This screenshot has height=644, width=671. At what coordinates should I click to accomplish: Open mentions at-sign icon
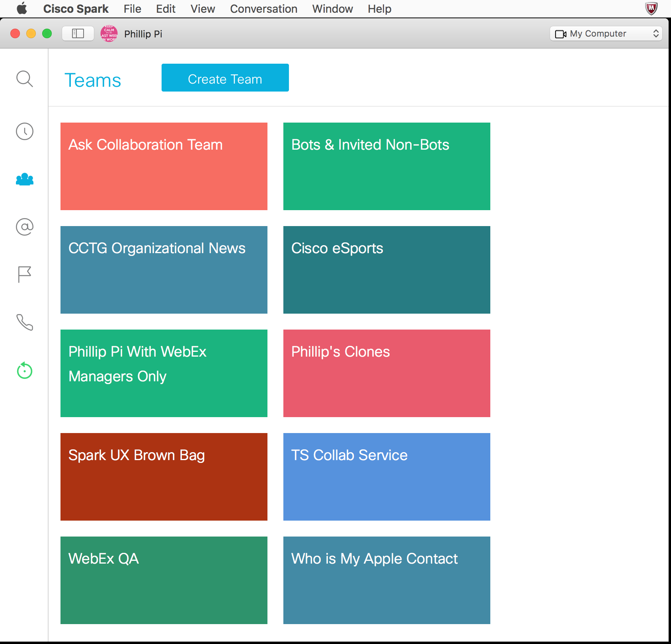coord(24,227)
